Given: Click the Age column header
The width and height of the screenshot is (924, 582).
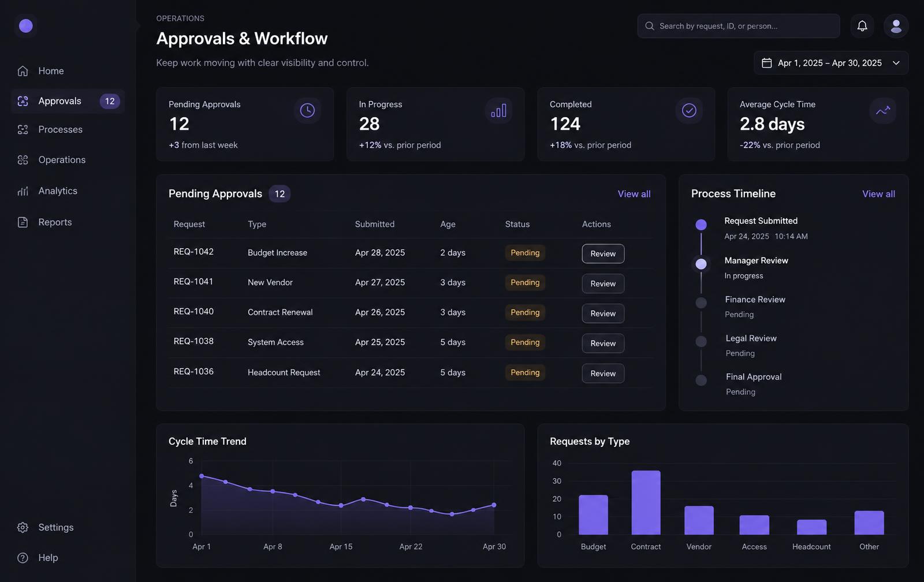Looking at the screenshot, I should [448, 224].
